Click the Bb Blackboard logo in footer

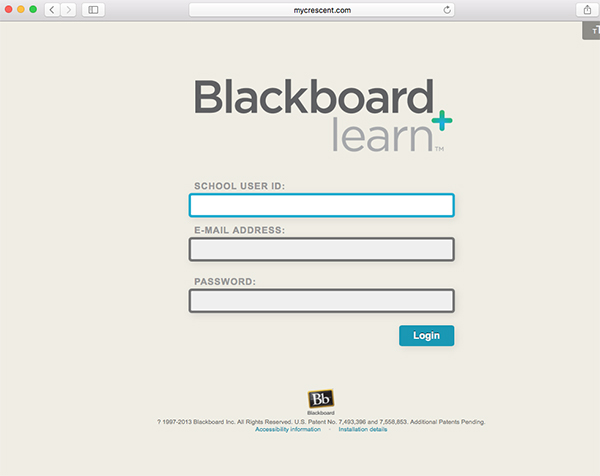tap(321, 402)
